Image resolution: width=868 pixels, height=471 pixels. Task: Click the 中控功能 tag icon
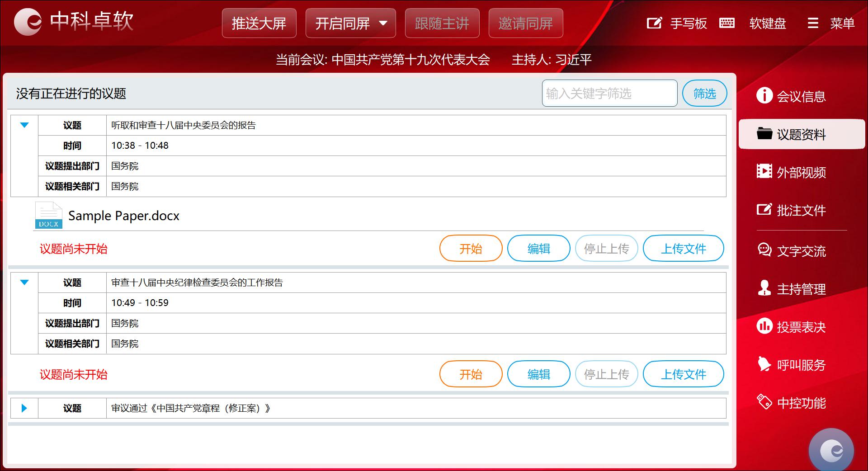(x=764, y=402)
